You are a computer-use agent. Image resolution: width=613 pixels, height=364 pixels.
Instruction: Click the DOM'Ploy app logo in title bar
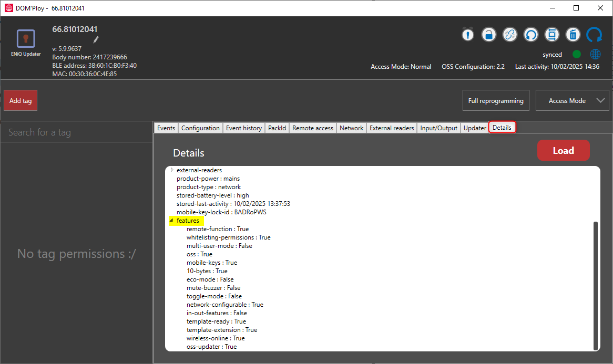point(8,8)
